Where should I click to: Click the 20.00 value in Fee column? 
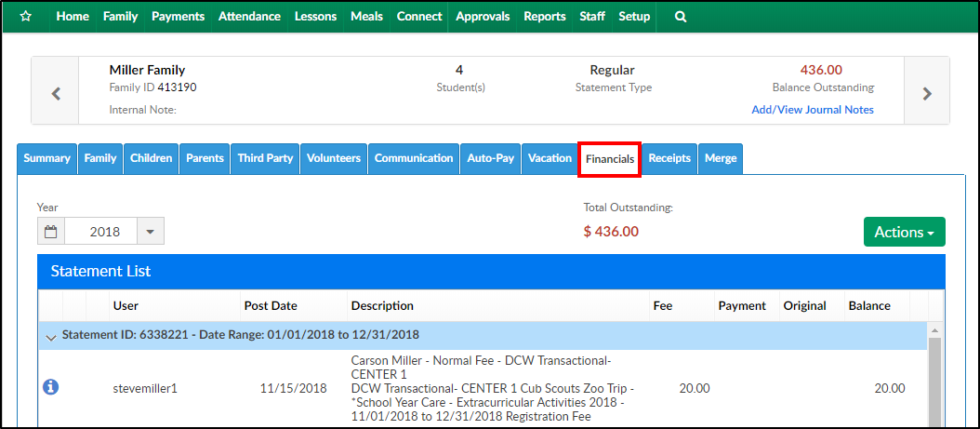coord(695,388)
